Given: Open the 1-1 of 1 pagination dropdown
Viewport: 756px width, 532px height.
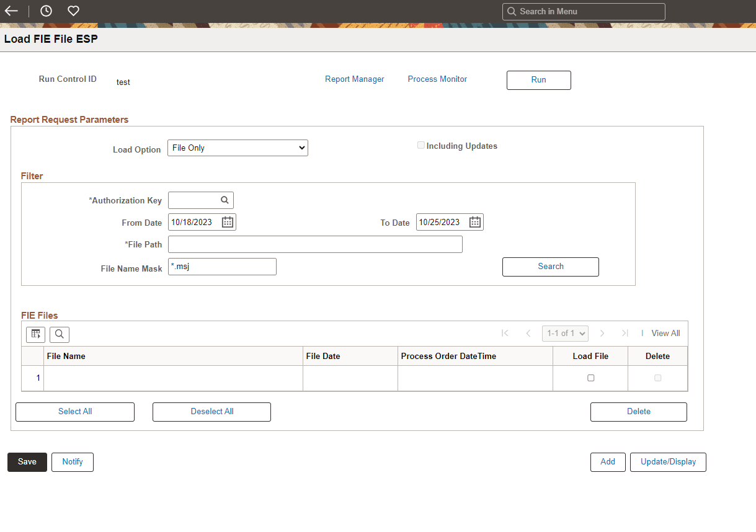Looking at the screenshot, I should pyautogui.click(x=565, y=333).
